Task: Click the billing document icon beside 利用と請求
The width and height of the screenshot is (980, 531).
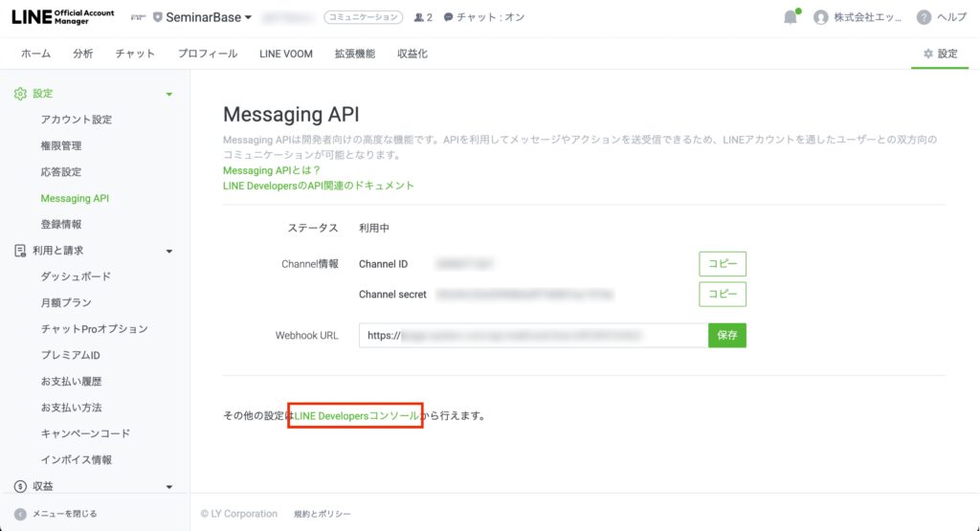Action: coord(20,251)
